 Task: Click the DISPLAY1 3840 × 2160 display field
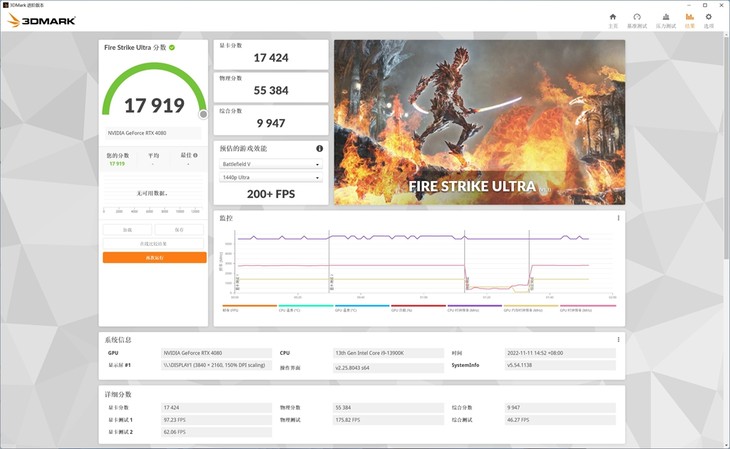pos(216,365)
